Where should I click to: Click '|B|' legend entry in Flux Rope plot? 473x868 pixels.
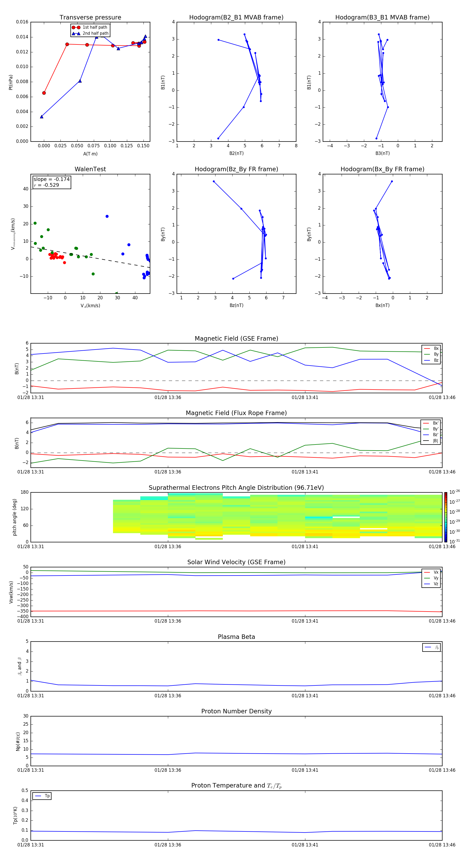[431, 441]
